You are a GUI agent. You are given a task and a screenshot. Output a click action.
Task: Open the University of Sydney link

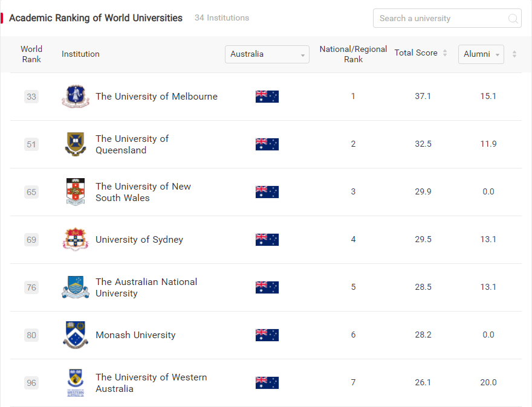139,240
